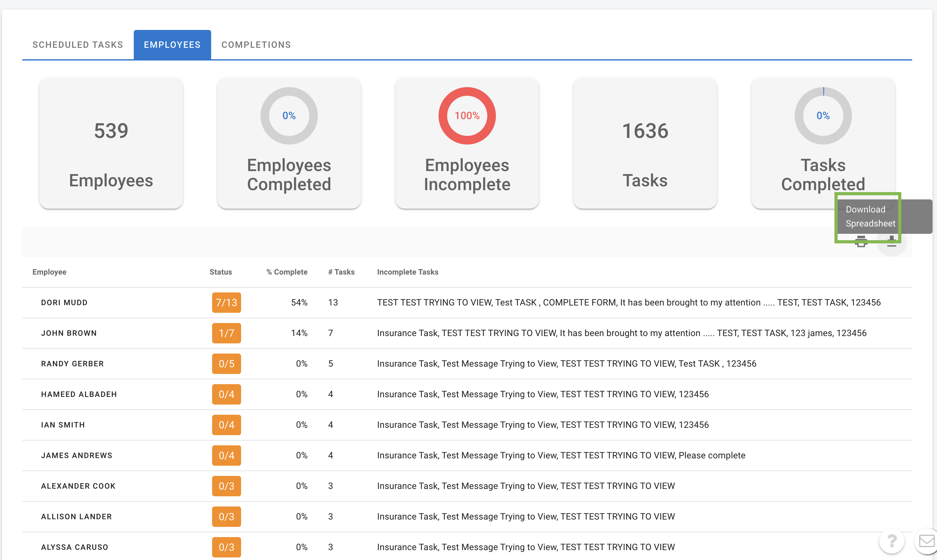
Task: Click Randy Gerber's task count 5
Action: 331,364
